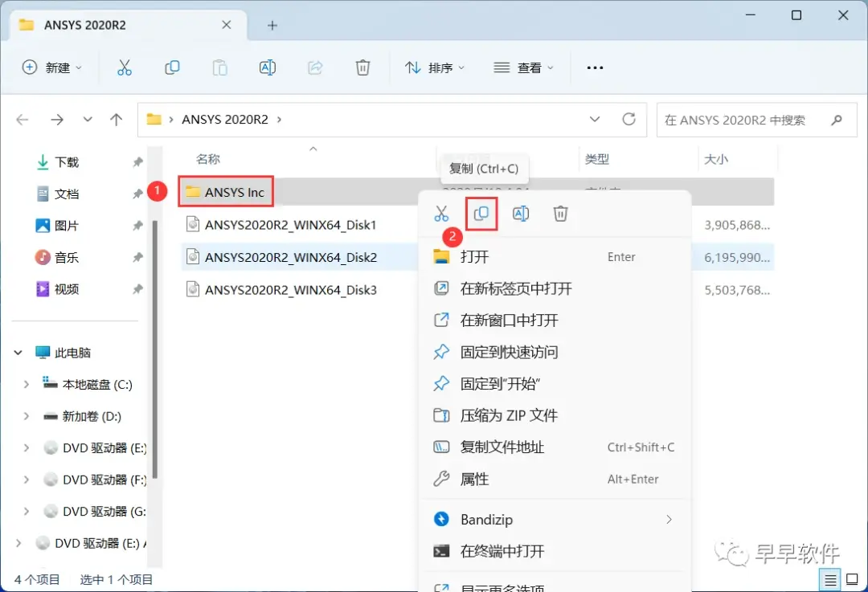Click the Delete trash icon in context menu
This screenshot has width=868, height=592.
click(560, 214)
